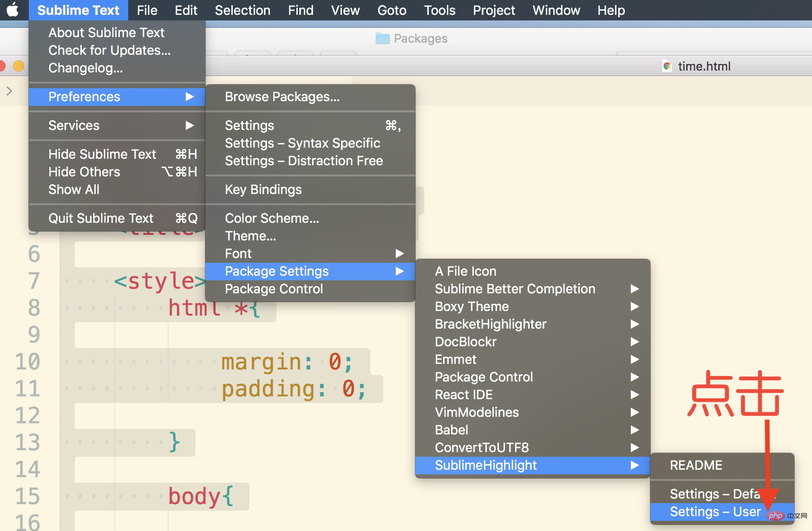Image resolution: width=812 pixels, height=531 pixels.
Task: Choose Color Scheme...
Action: pos(310,218)
